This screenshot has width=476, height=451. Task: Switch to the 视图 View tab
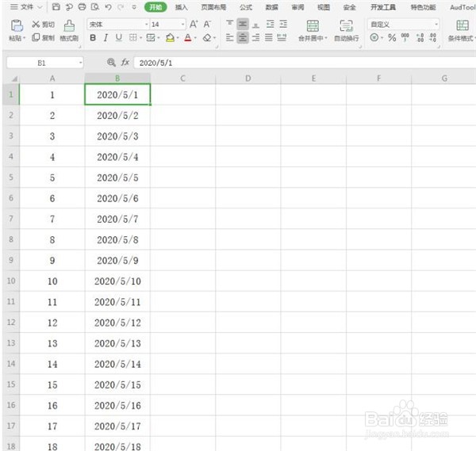(x=324, y=7)
